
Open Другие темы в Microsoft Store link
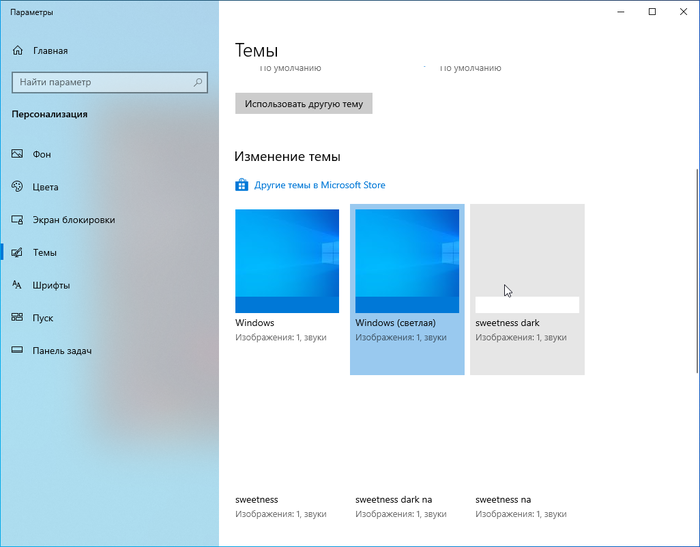click(320, 185)
